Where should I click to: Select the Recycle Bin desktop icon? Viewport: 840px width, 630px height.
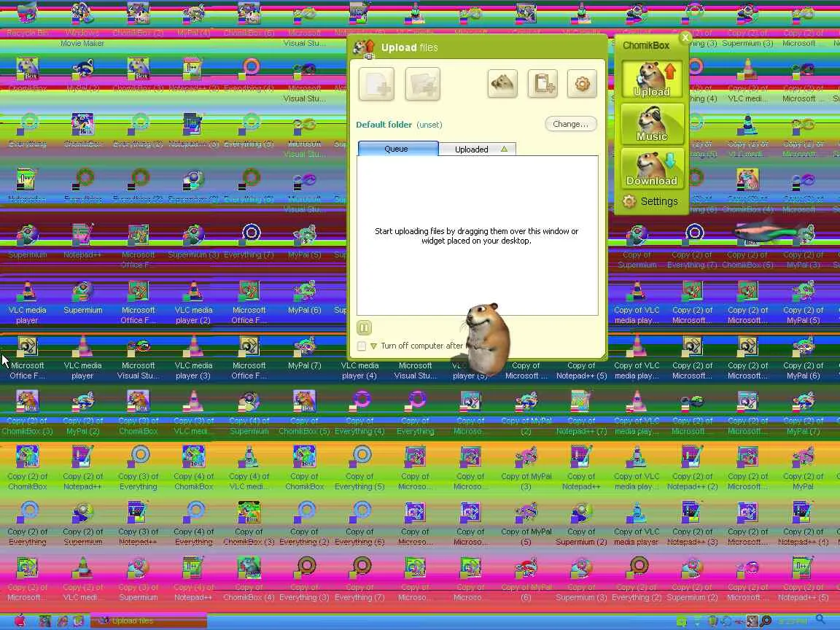tap(27, 20)
